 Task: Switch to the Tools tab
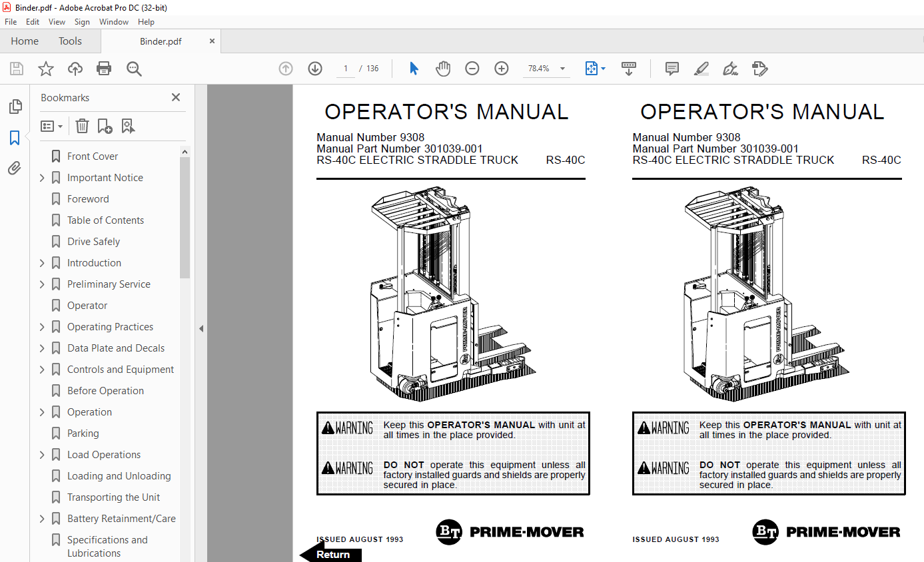70,41
